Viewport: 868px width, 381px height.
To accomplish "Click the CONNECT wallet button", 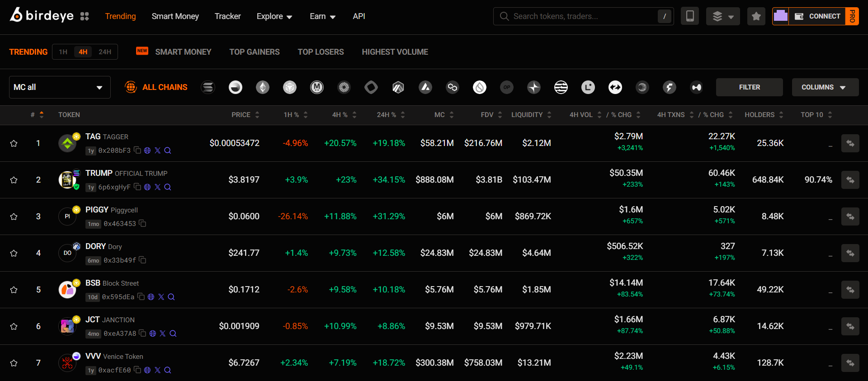I will [817, 16].
